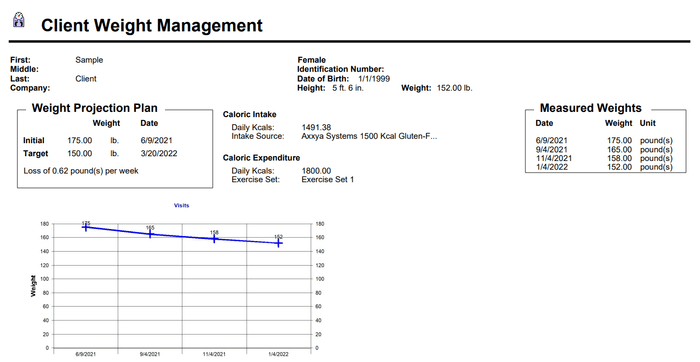700x362 pixels.
Task: Click the chart x-axis label 6/9/2021
Action: [x=86, y=354]
